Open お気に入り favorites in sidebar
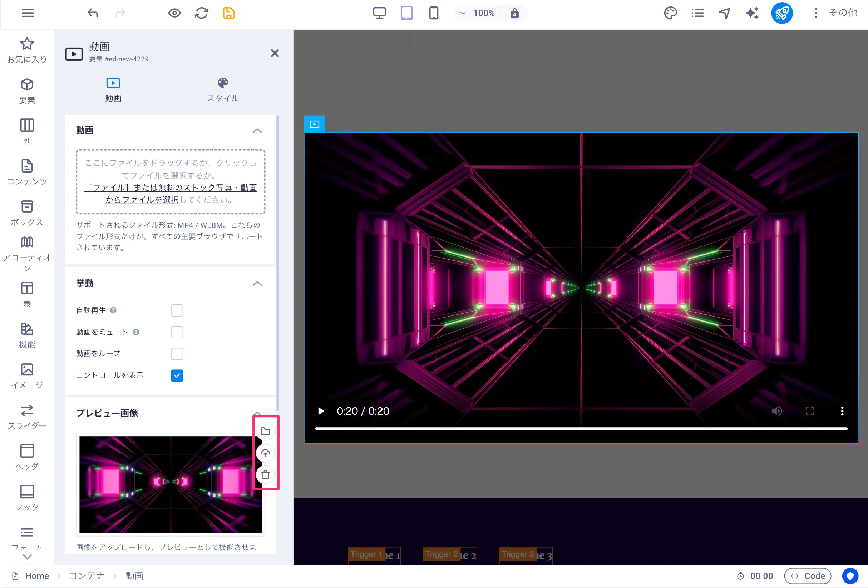This screenshot has height=588, width=868. pos(27,50)
